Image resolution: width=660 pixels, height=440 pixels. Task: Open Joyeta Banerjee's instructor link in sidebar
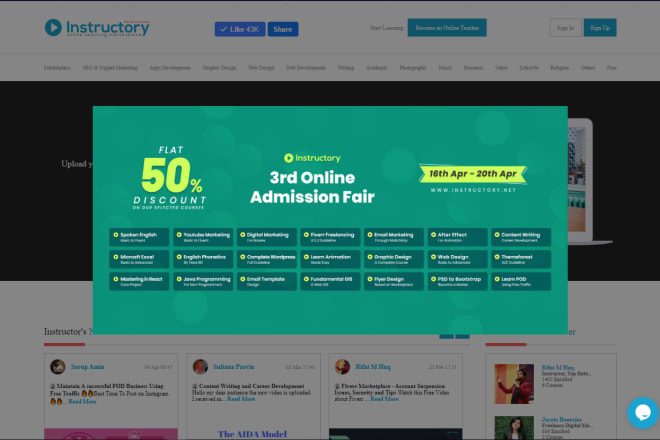pos(562,419)
